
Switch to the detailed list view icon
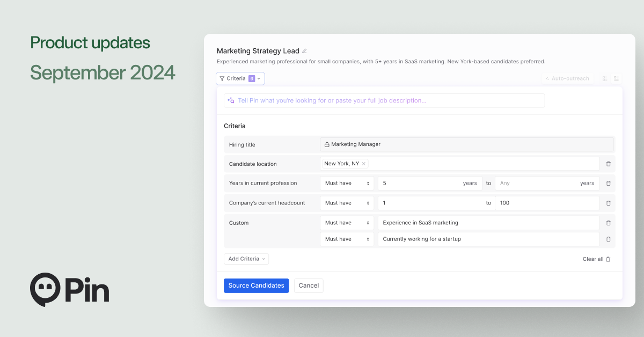(616, 78)
